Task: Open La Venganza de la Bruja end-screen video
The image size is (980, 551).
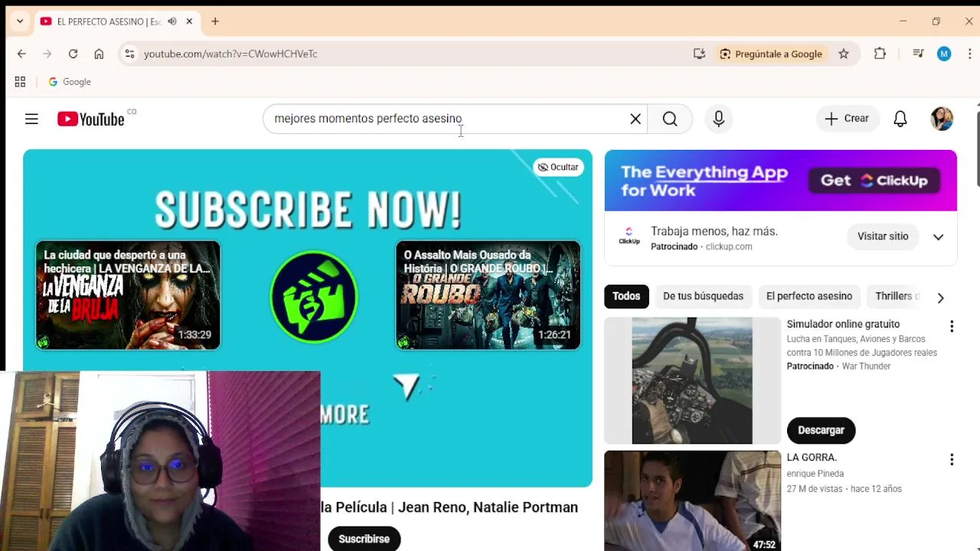Action: pyautogui.click(x=128, y=295)
